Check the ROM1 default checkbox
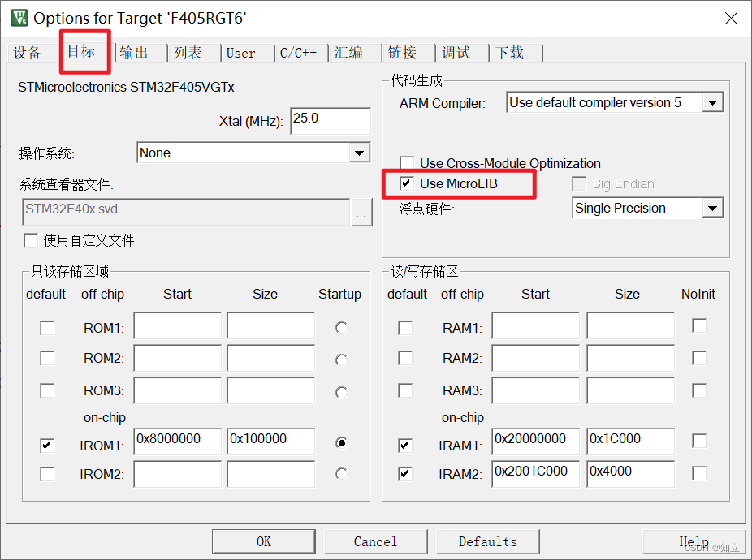The image size is (752, 560). click(x=47, y=329)
